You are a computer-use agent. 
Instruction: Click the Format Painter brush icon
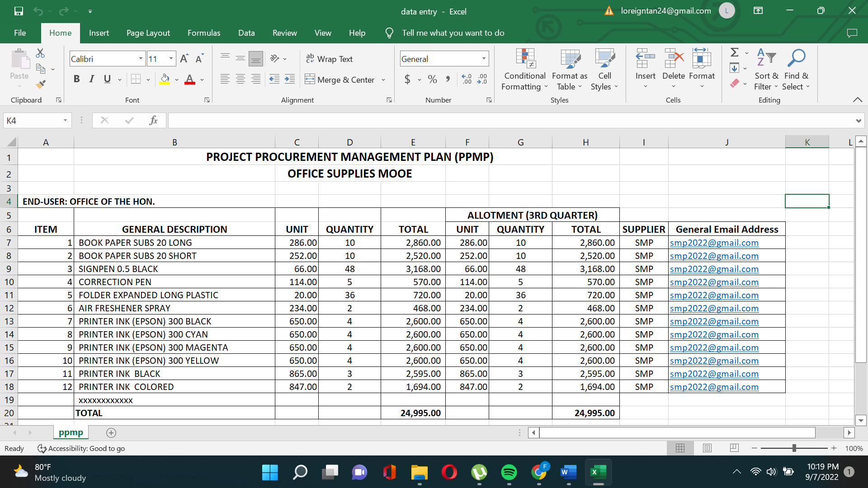[41, 84]
